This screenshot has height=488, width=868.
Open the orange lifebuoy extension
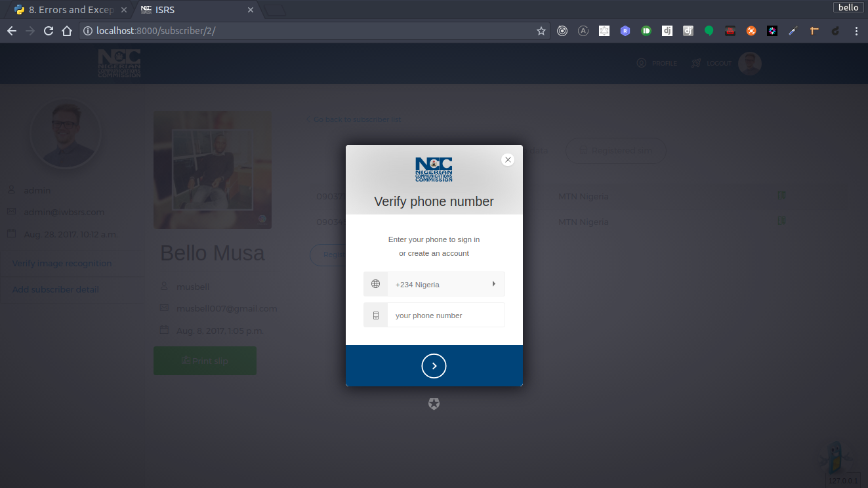751,31
